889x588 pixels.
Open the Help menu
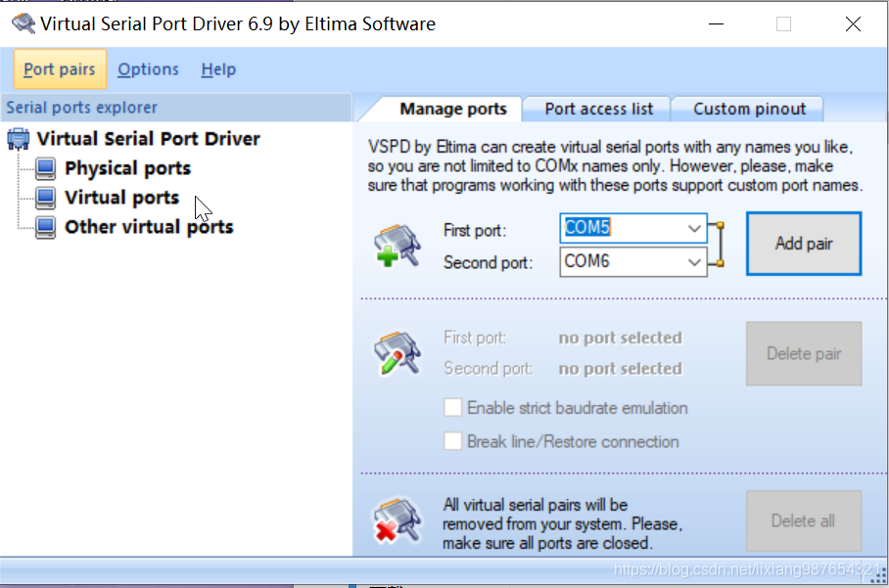[218, 69]
